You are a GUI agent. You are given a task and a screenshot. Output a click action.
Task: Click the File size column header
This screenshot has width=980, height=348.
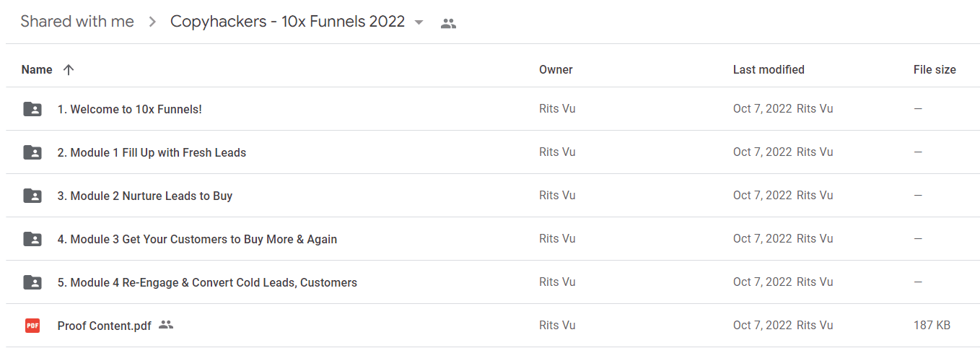[x=935, y=70]
